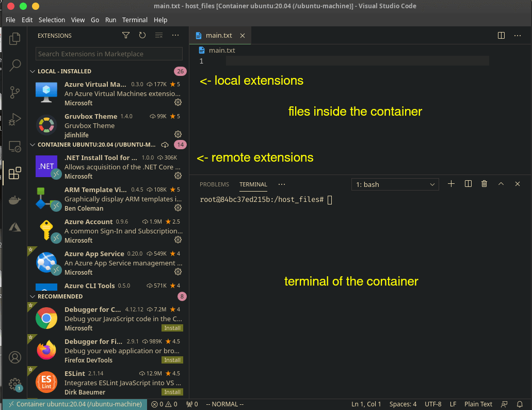The height and width of the screenshot is (410, 532).
Task: Click the remote Container ubuntu:20.04 indicator
Action: (75, 404)
